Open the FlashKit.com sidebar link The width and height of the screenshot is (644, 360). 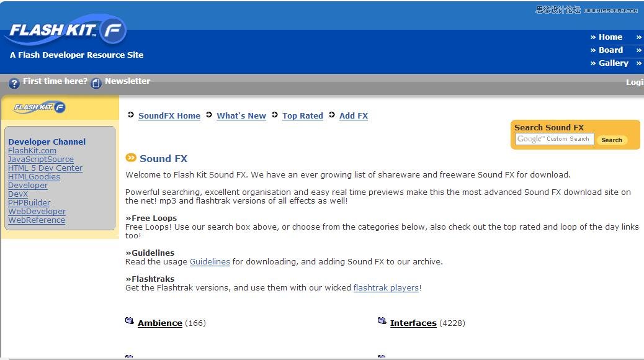coord(32,151)
